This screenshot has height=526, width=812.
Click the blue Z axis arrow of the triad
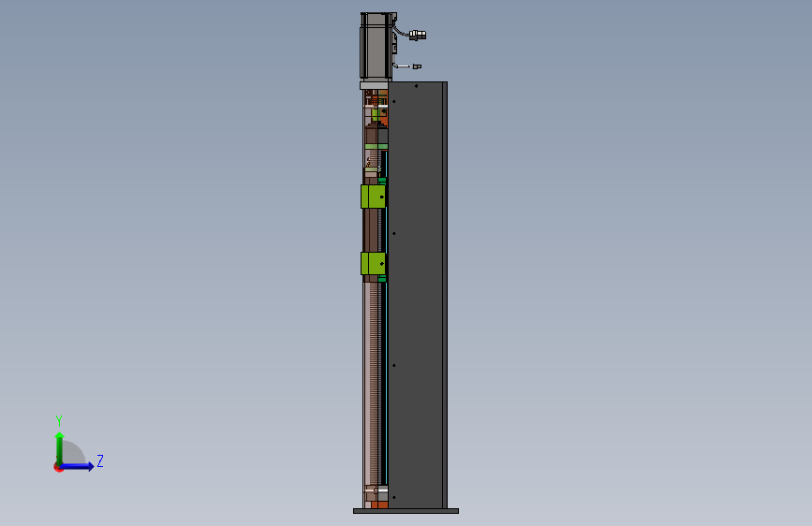click(78, 466)
